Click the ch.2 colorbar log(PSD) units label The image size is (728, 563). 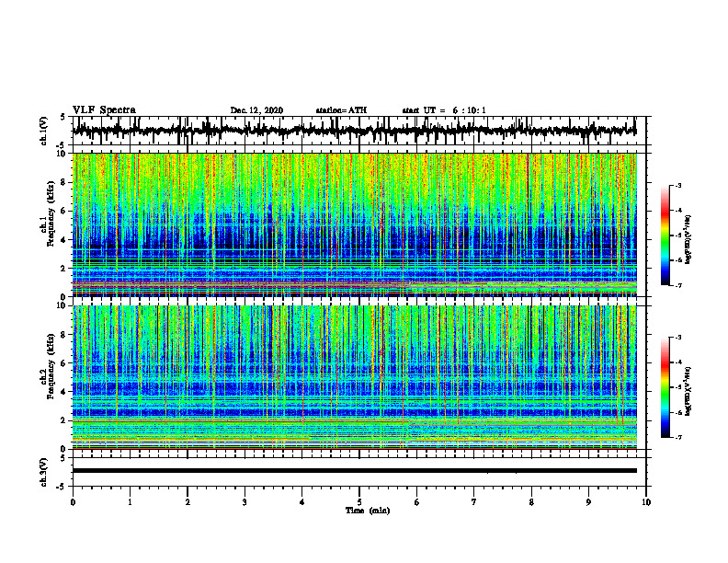688,391
